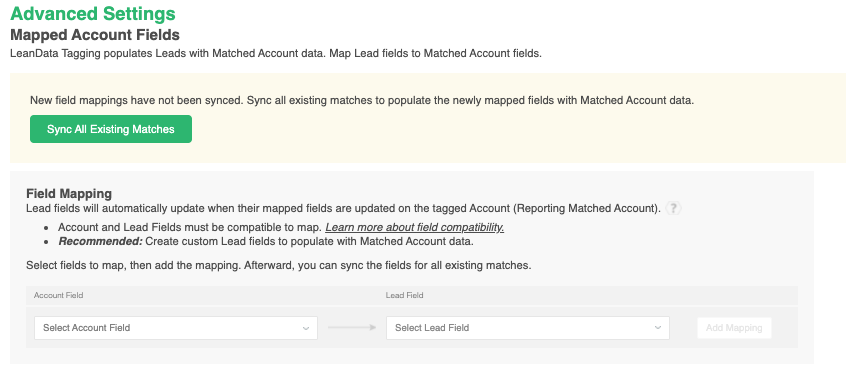Click the 'New field mappings have not been synced' notice
Image resolution: width=855 pixels, height=374 pixels.
tap(362, 100)
